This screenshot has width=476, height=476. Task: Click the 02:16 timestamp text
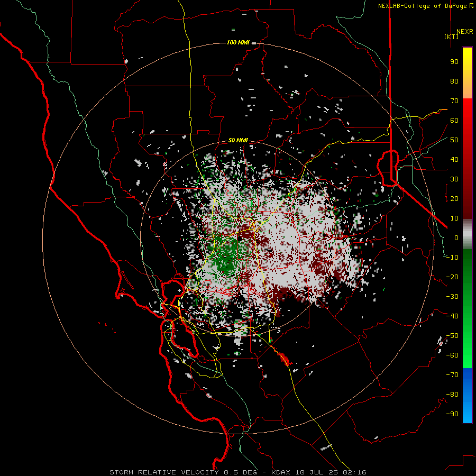click(x=354, y=472)
